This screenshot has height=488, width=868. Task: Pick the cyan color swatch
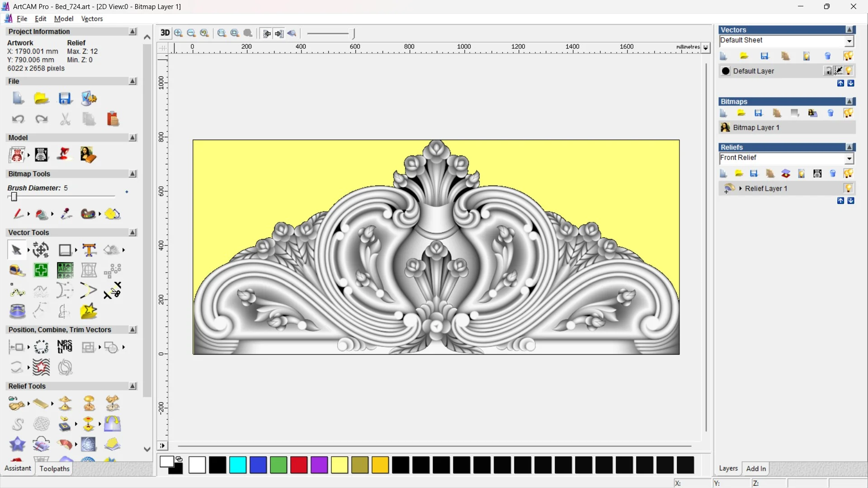tap(238, 465)
